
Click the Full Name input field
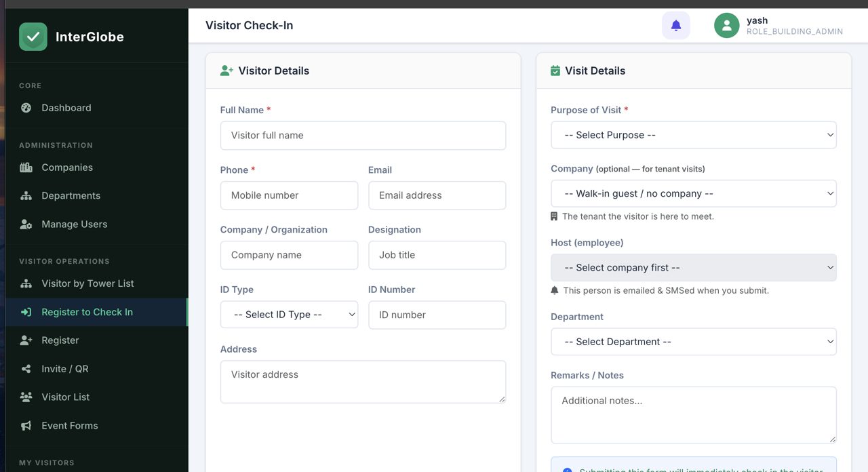point(363,136)
